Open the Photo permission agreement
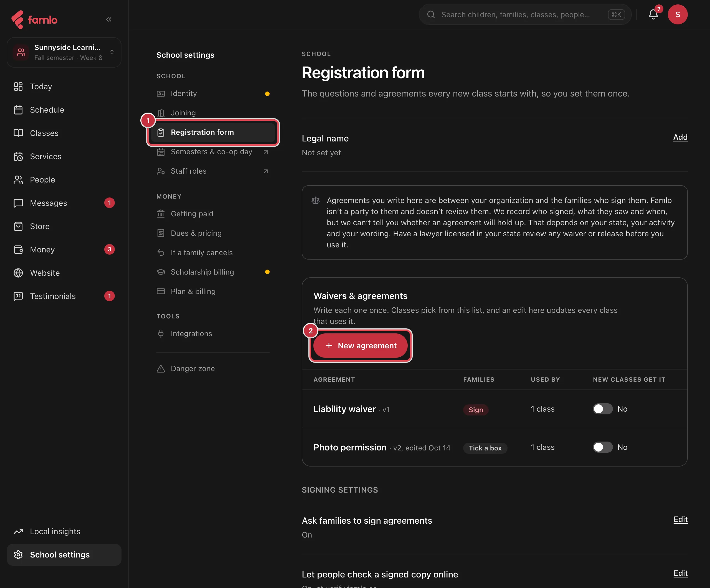The width and height of the screenshot is (710, 588). coord(350,447)
